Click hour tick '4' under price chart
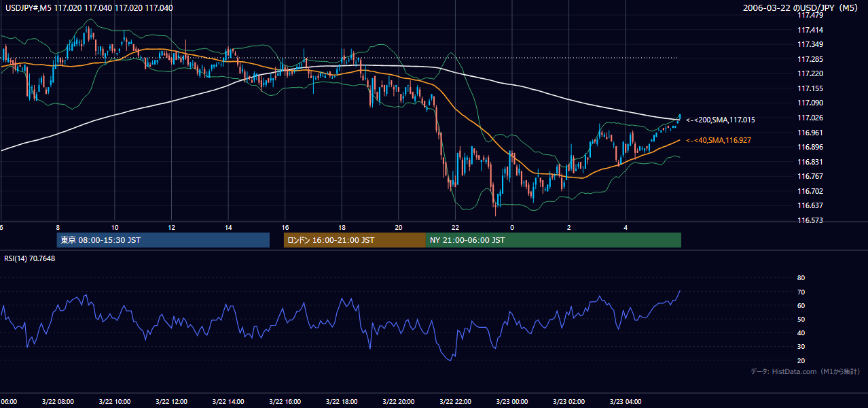This screenshot has width=868, height=408. click(626, 227)
